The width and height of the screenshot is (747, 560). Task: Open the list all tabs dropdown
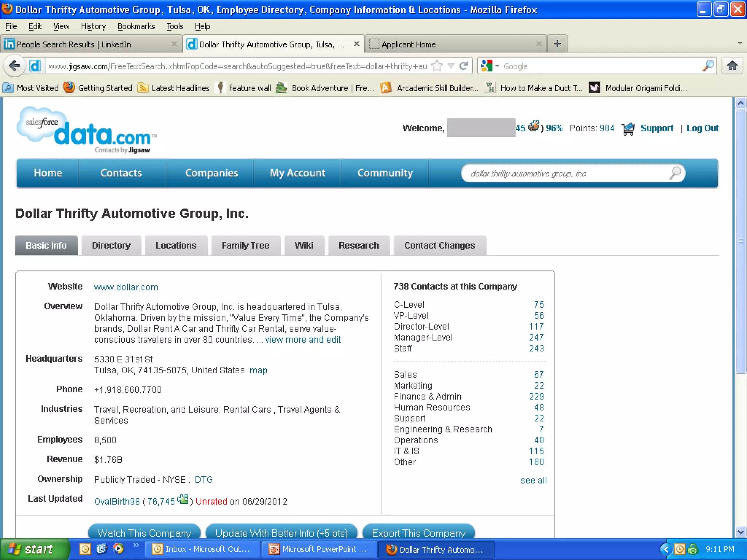click(x=740, y=43)
